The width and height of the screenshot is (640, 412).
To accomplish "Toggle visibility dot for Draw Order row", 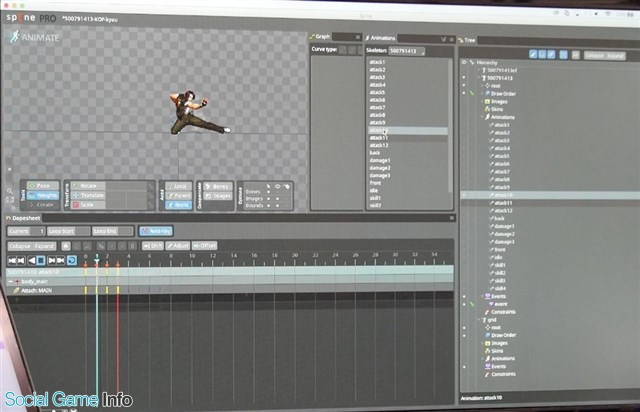I will (x=464, y=93).
